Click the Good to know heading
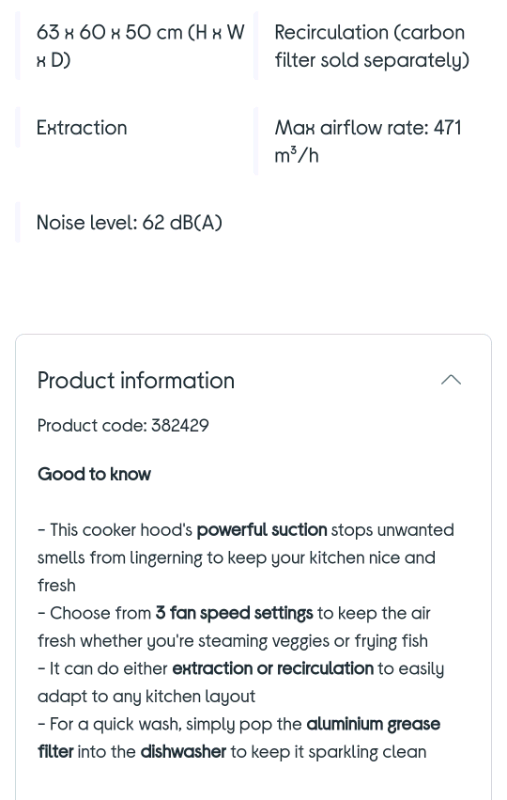Image resolution: width=507 pixels, height=800 pixels. [x=94, y=474]
